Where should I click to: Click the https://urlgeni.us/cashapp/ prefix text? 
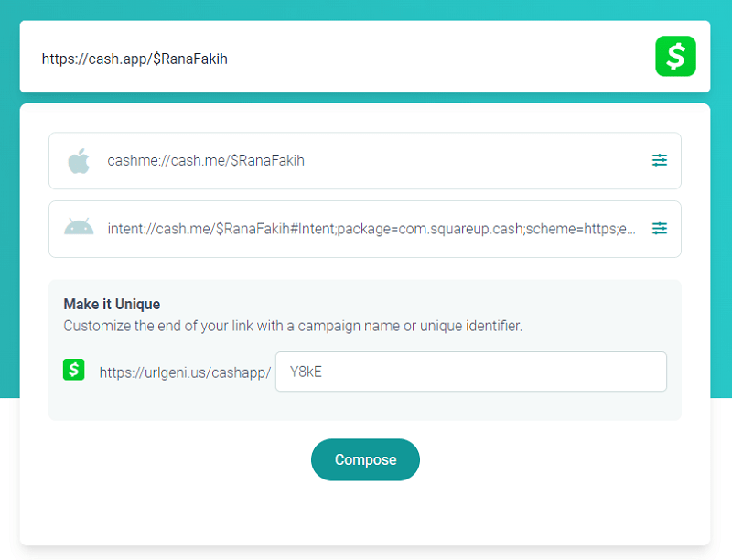coord(185,372)
